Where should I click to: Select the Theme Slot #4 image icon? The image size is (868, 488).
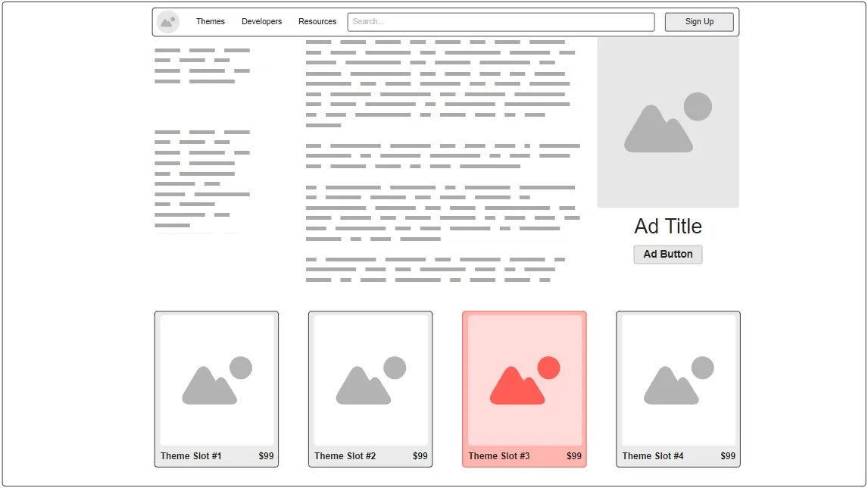[678, 380]
